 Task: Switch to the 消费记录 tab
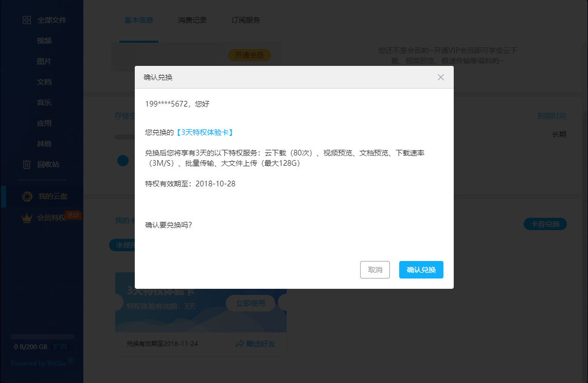[x=192, y=21]
